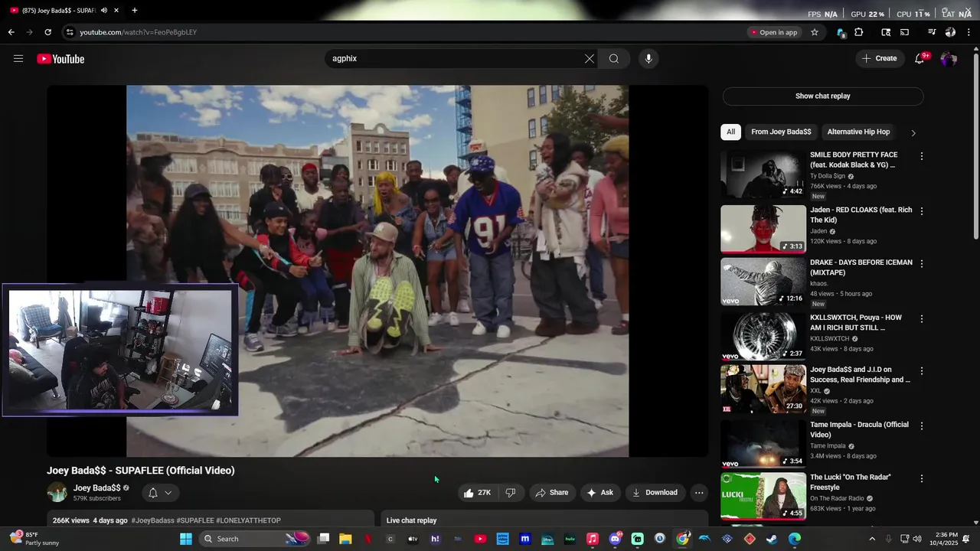Open options for Tame Impala Dracula video
980x551 pixels.
point(921,426)
